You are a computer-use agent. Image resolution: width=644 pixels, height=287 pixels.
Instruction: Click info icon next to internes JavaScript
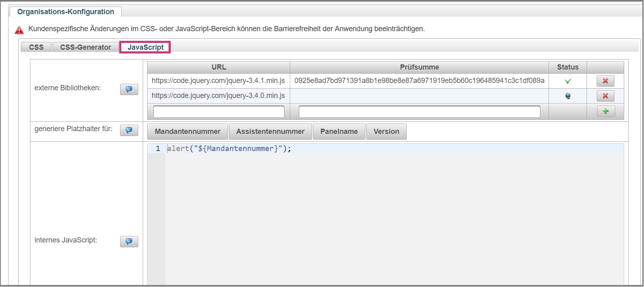129,242
